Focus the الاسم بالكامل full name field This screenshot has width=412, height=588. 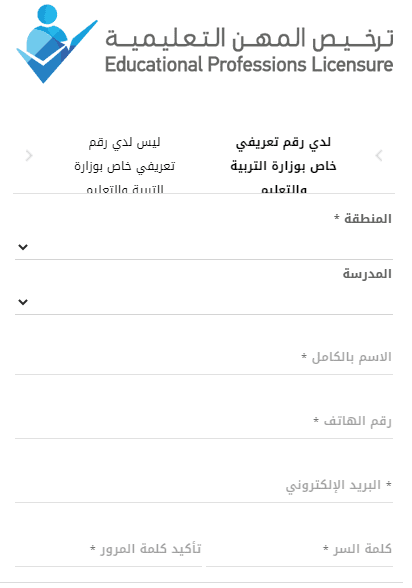click(x=204, y=357)
